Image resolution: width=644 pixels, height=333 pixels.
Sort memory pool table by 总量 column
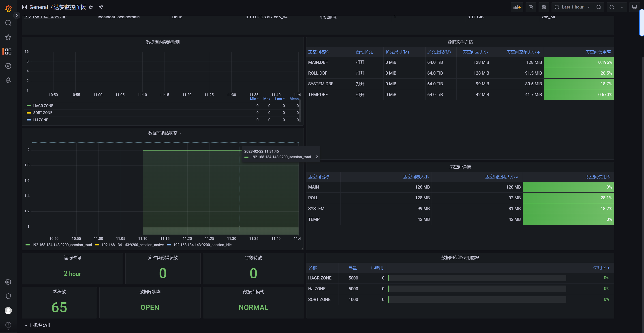[353, 268]
